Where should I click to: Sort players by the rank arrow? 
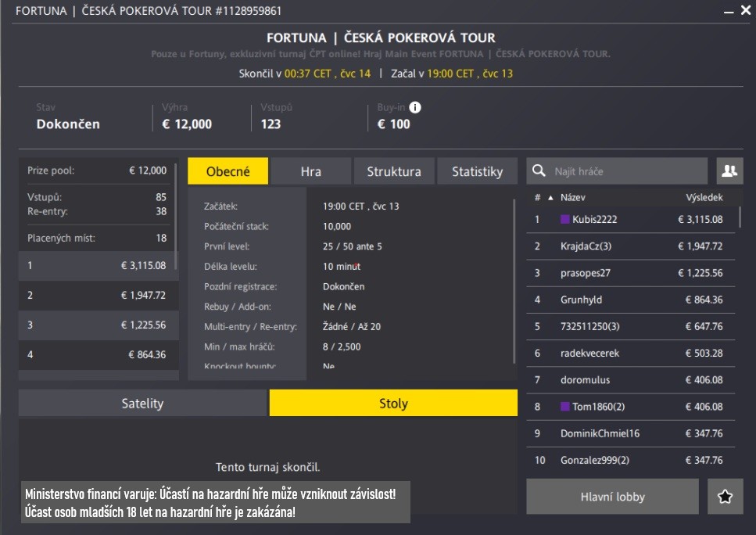point(550,197)
